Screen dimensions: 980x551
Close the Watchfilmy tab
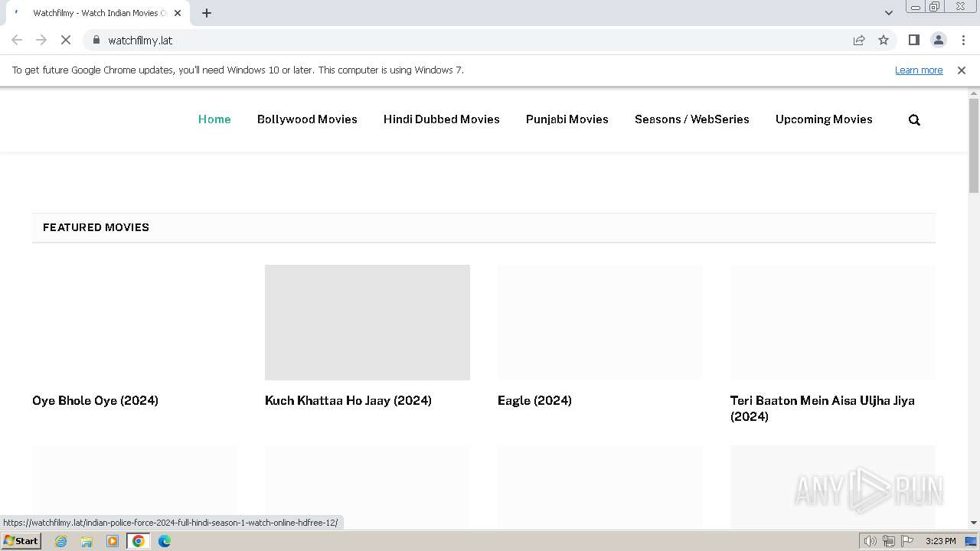[x=178, y=13]
